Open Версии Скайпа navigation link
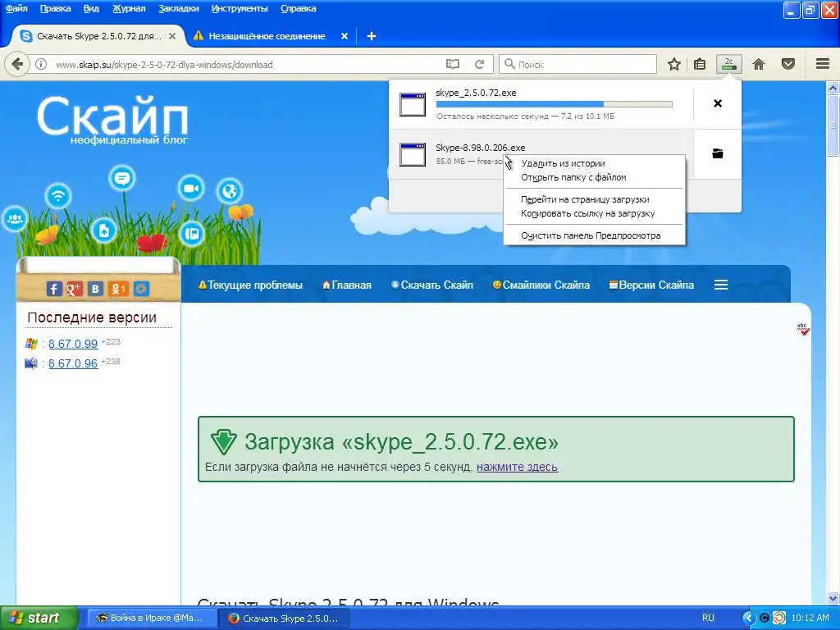The height and width of the screenshot is (630, 840). [651, 285]
